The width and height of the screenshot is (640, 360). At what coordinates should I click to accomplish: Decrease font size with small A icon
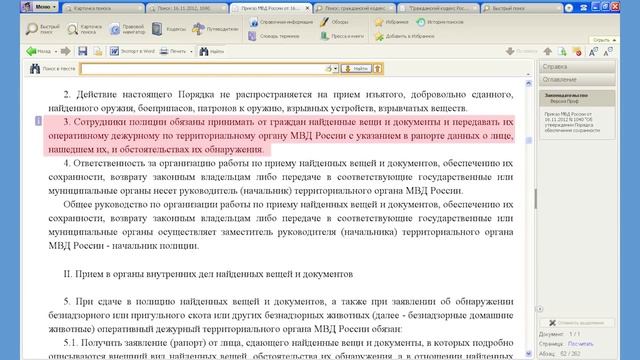pyautogui.click(x=607, y=51)
